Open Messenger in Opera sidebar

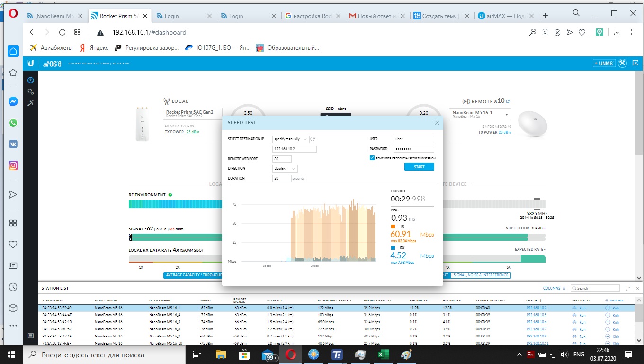point(13,101)
